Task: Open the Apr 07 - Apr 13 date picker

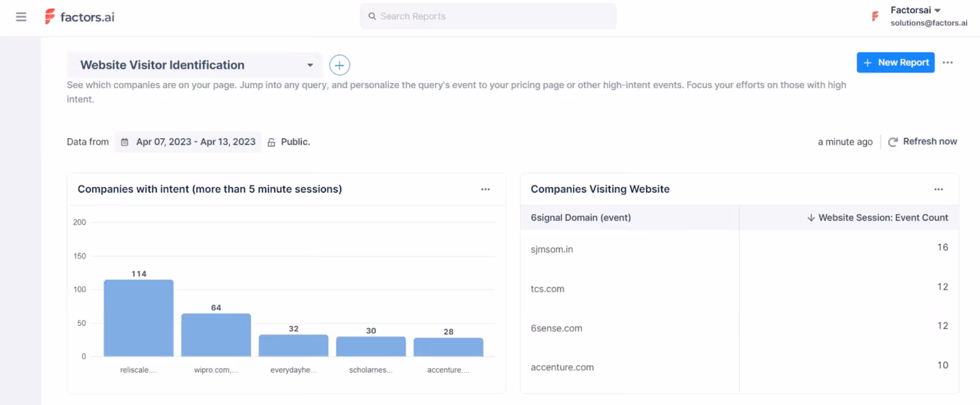Action: click(x=188, y=142)
